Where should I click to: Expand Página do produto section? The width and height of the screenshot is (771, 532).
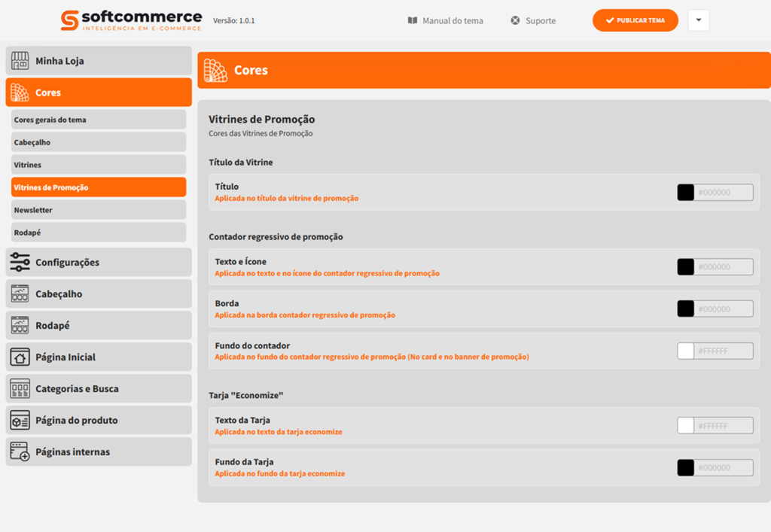(99, 420)
